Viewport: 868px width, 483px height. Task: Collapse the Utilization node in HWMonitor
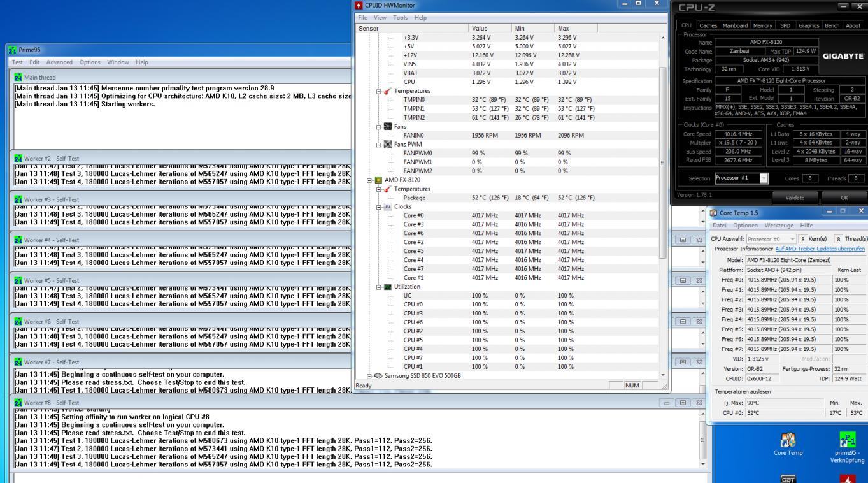pyautogui.click(x=380, y=287)
